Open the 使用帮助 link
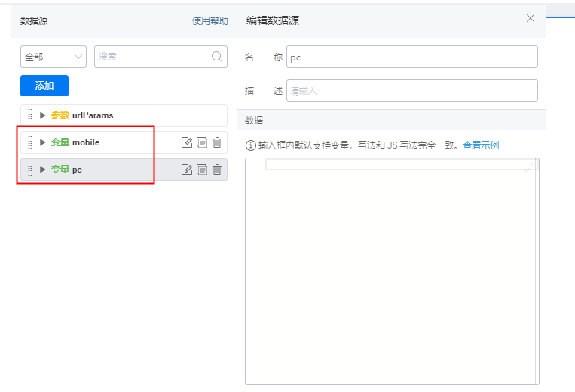Image resolution: width=575 pixels, height=392 pixels. tap(210, 21)
